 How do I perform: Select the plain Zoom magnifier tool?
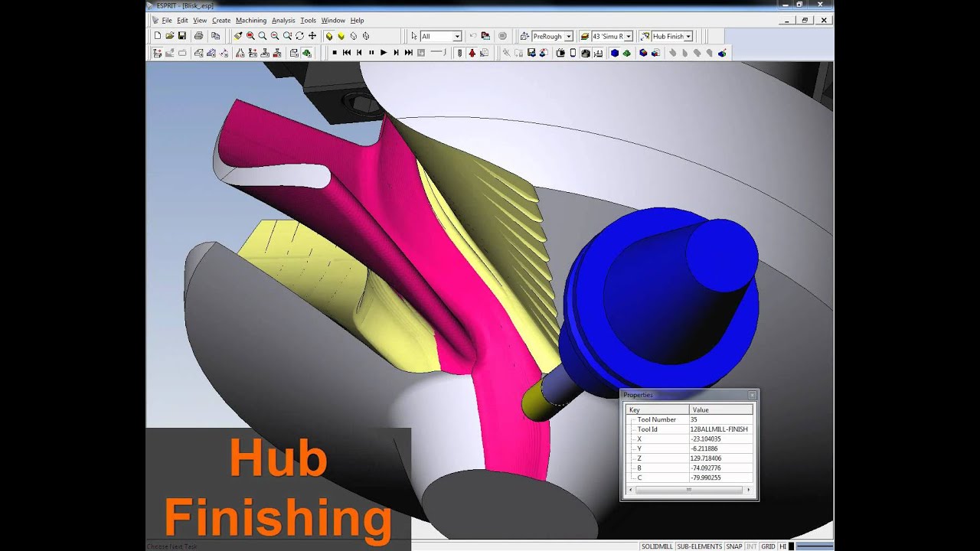[x=263, y=36]
